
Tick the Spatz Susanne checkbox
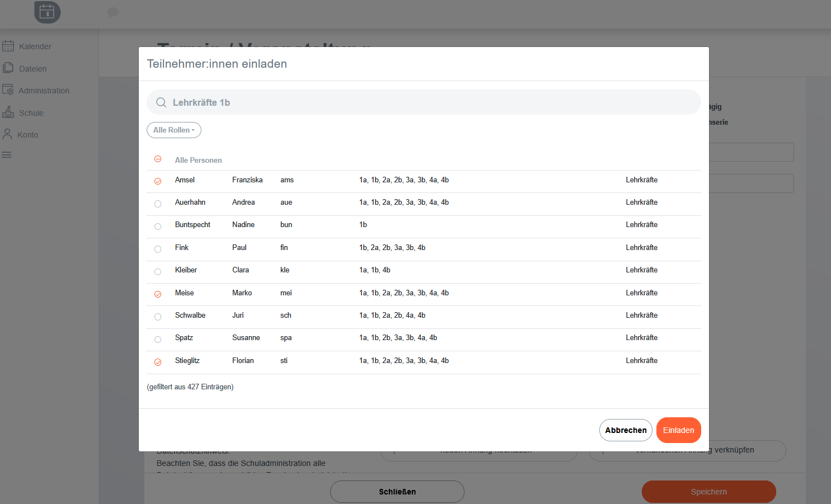(x=158, y=340)
